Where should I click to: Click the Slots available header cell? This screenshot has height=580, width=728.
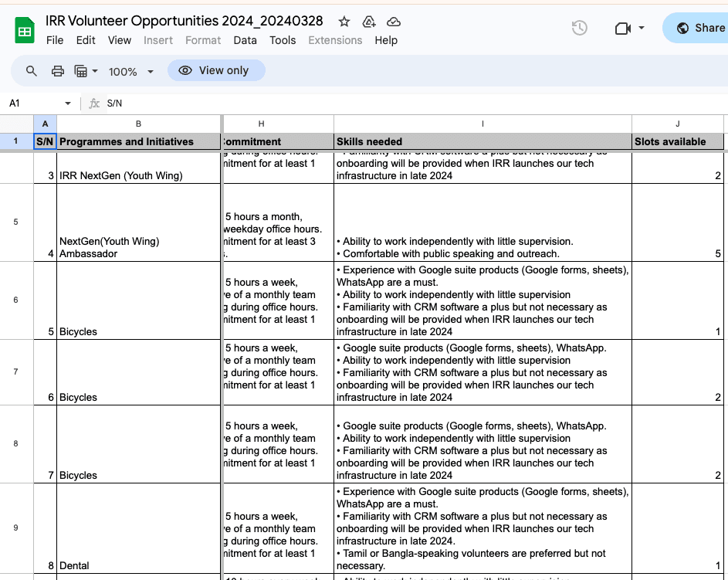[x=678, y=141]
